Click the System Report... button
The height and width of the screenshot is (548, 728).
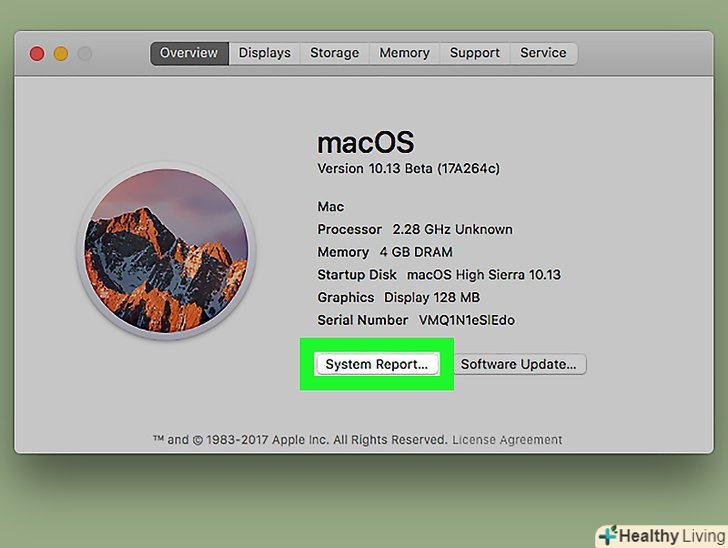click(x=377, y=364)
